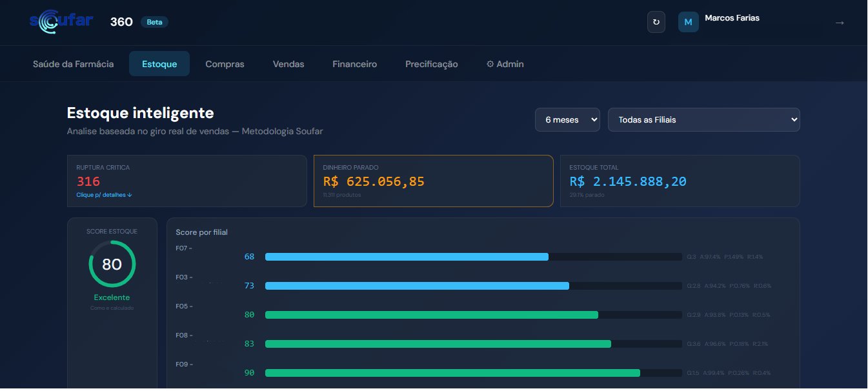Open the Saúde da Farmácia tab
The width and height of the screenshot is (868, 391).
[x=74, y=64]
